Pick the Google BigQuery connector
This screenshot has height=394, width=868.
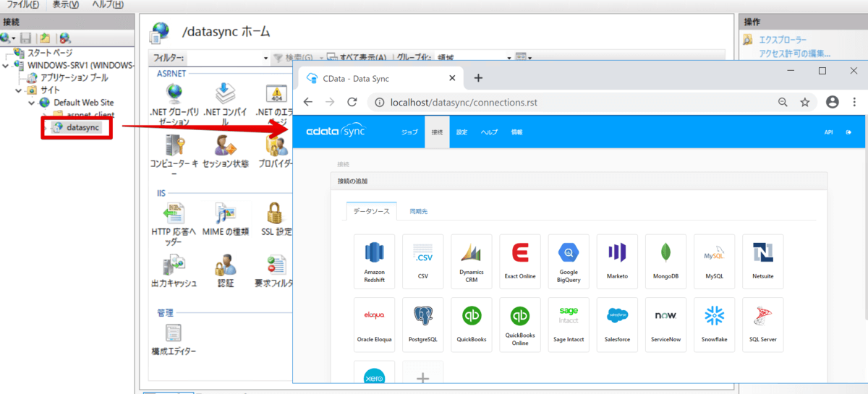[x=569, y=262]
